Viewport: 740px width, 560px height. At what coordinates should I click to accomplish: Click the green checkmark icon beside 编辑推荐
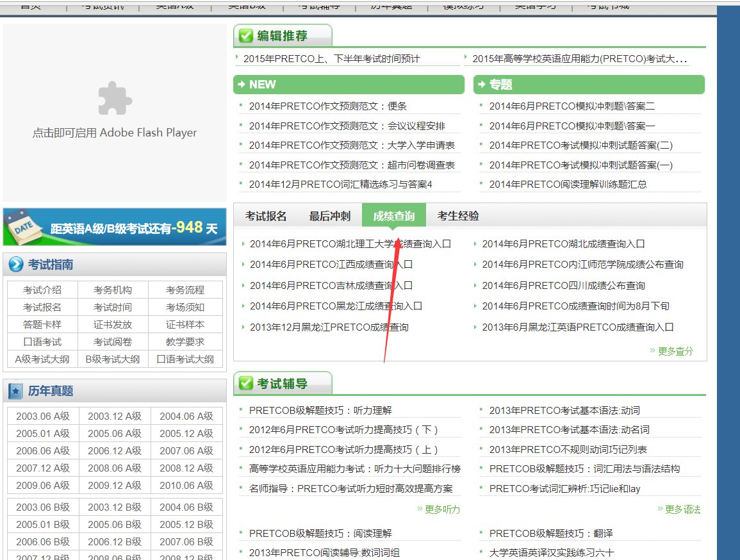tap(246, 35)
